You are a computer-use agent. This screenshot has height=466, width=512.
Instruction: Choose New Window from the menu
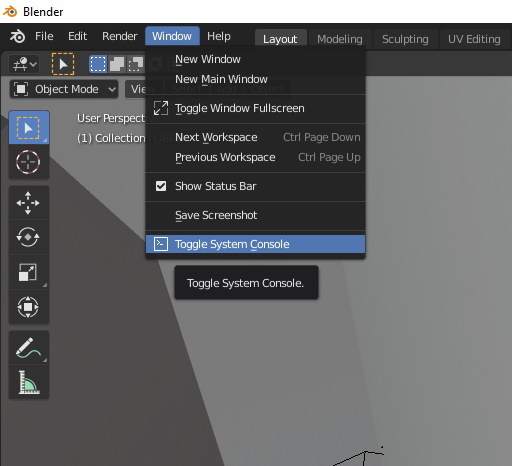[x=255, y=59]
